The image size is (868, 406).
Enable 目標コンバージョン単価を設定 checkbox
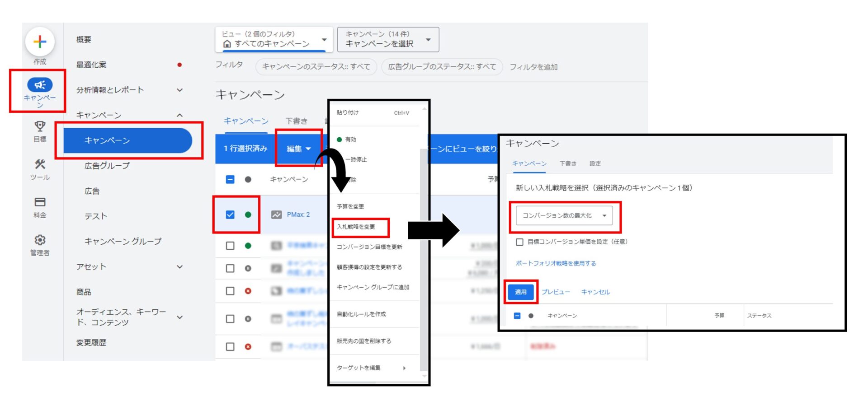click(520, 242)
